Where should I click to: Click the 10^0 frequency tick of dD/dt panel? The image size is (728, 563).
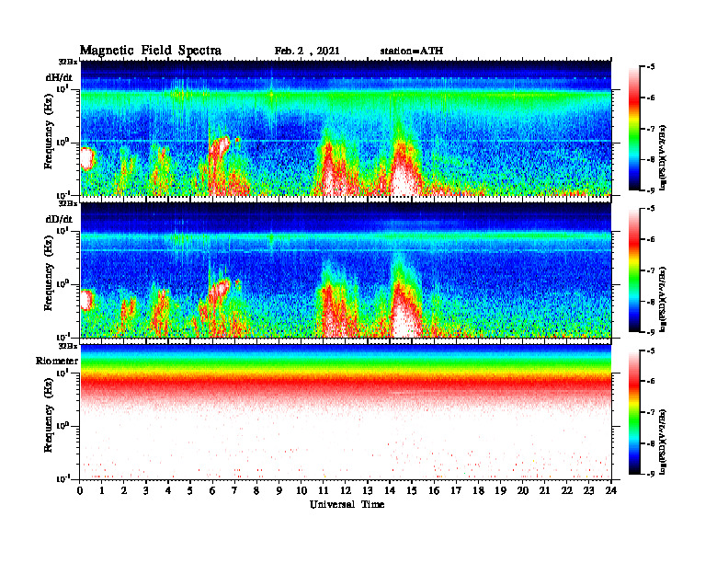[63, 284]
